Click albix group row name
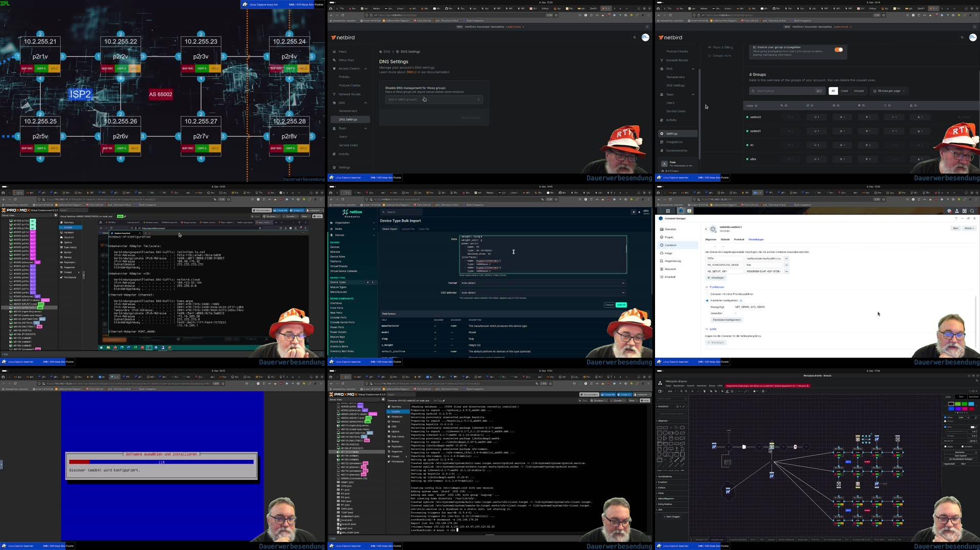Viewport: 980px width, 550px height. [753, 159]
